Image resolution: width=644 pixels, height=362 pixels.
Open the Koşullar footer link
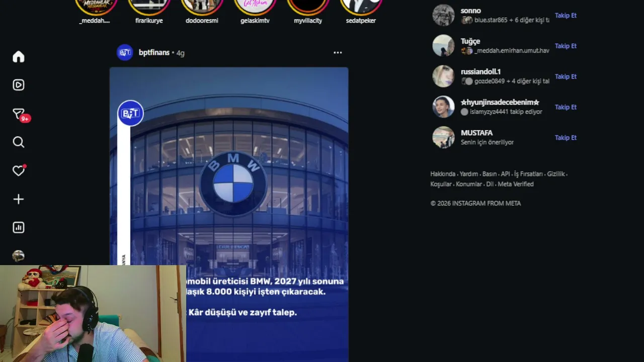(x=441, y=184)
